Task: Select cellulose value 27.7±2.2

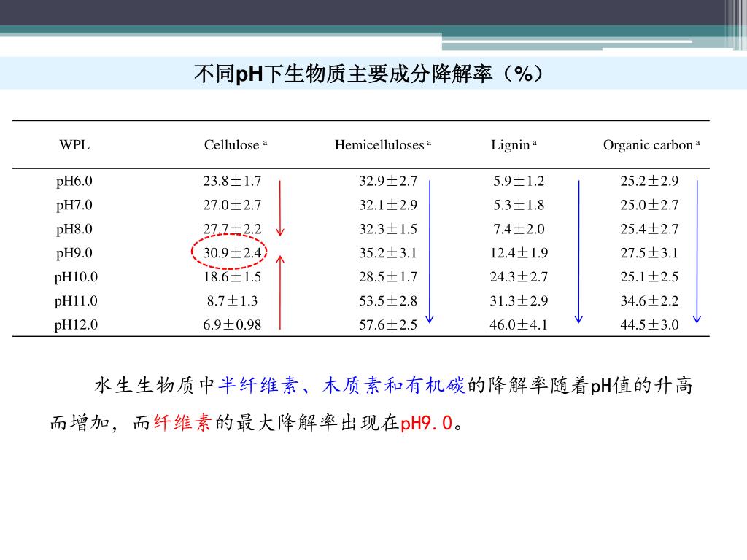Action: click(x=232, y=229)
